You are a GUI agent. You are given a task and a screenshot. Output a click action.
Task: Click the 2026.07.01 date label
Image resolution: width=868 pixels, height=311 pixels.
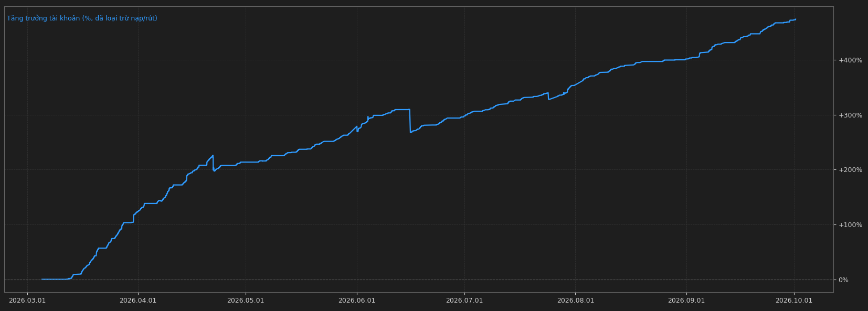464,301
